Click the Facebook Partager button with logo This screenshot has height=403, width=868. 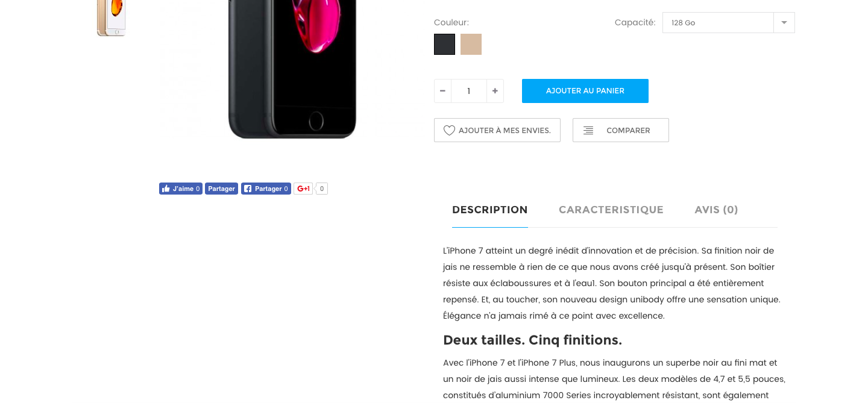tap(266, 189)
